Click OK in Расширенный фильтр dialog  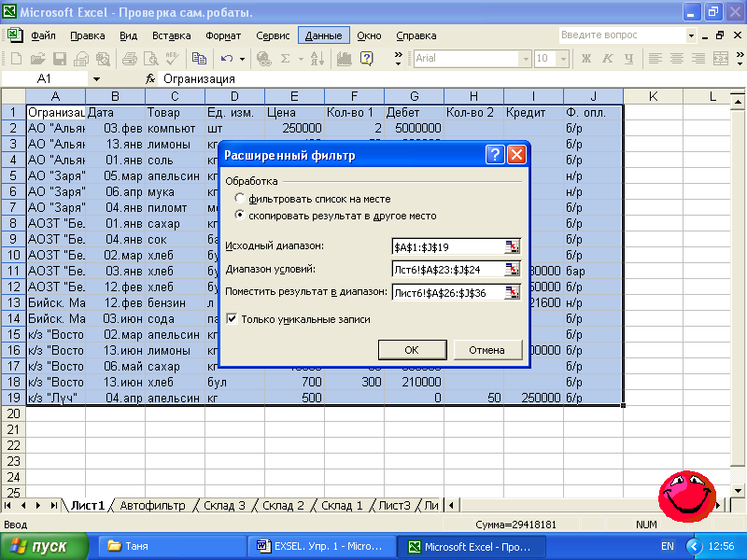412,350
